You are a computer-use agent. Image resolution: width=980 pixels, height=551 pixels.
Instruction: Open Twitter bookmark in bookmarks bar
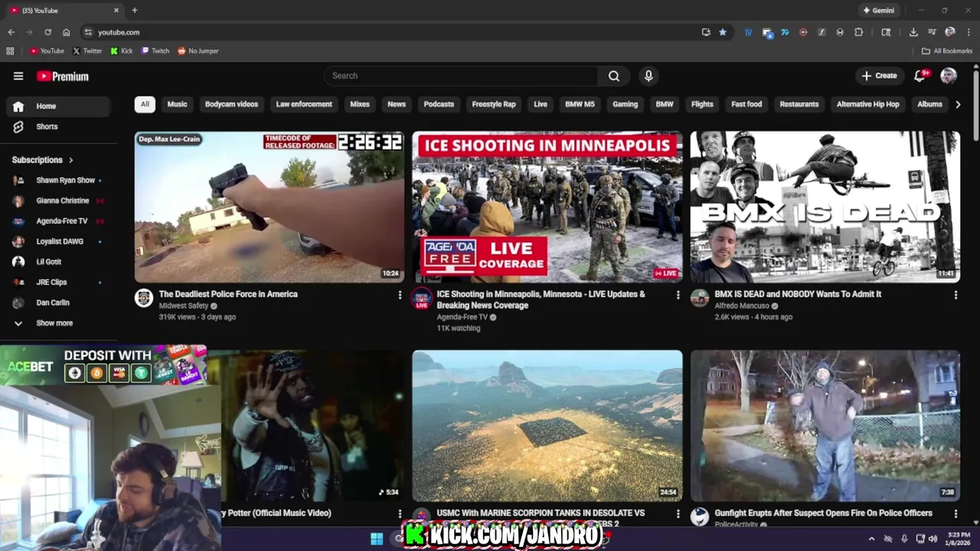pos(87,51)
